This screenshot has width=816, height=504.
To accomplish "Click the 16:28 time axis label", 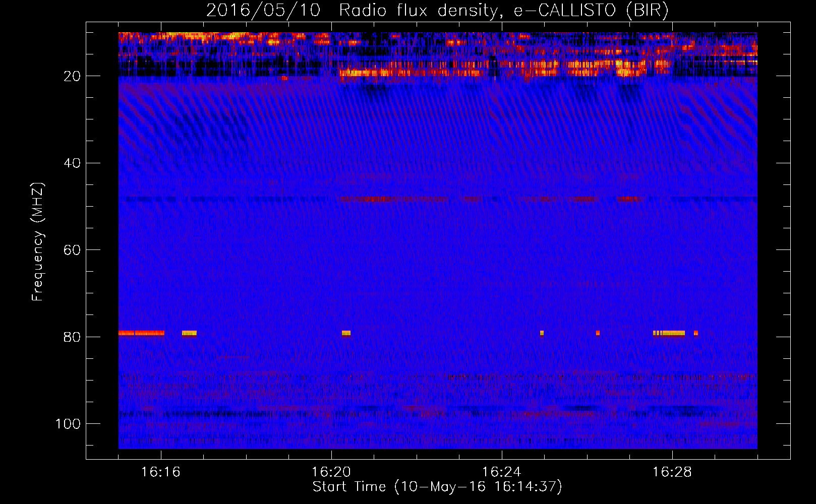I will pyautogui.click(x=672, y=472).
